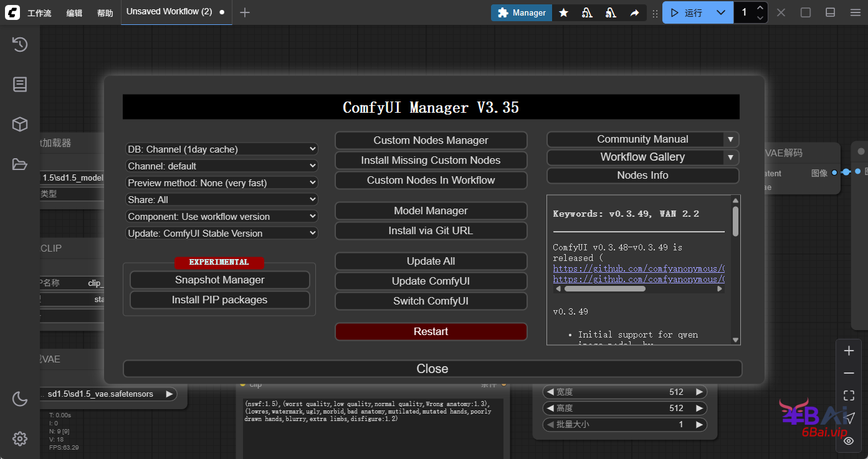Toggle the bottom panel icon
The height and width of the screenshot is (459, 868).
point(831,12)
